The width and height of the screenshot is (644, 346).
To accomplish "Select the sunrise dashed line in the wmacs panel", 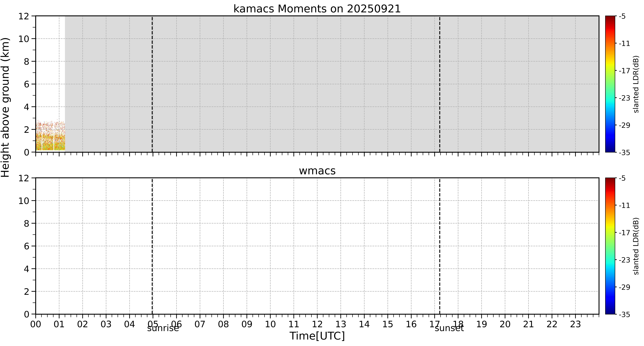I will pyautogui.click(x=152, y=246).
